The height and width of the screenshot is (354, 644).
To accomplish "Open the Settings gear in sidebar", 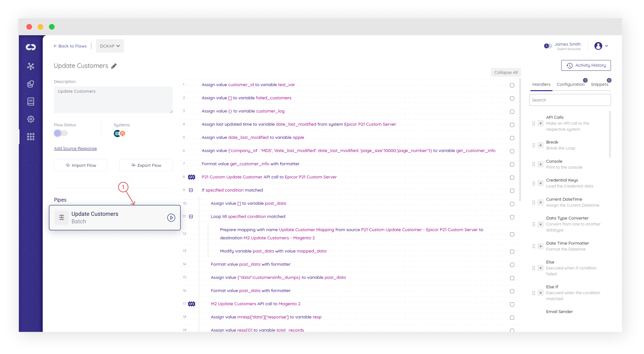I will coord(31,119).
